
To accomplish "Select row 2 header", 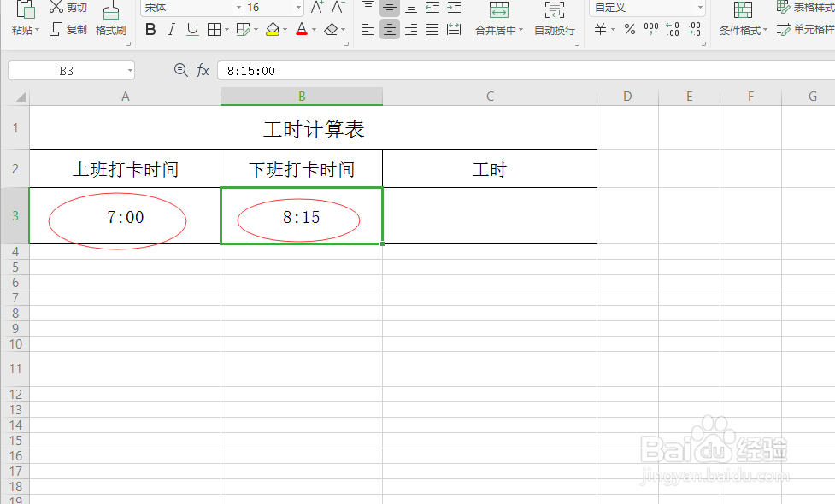I will [15, 168].
